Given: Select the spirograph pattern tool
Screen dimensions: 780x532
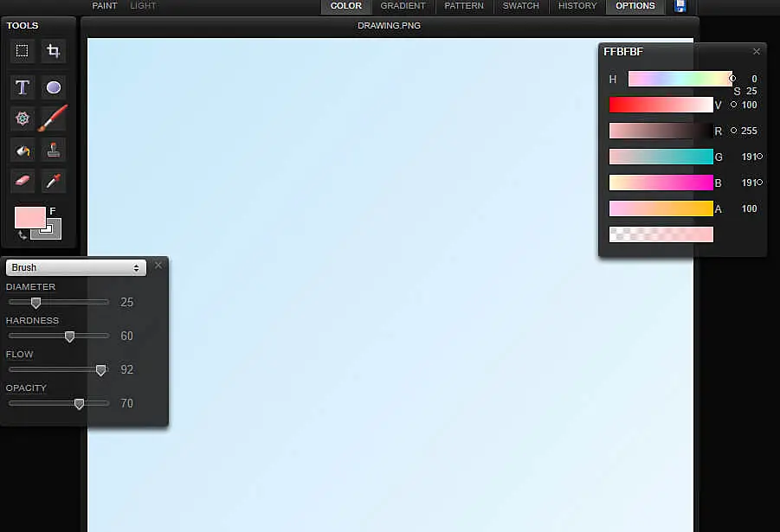Looking at the screenshot, I should [x=23, y=119].
